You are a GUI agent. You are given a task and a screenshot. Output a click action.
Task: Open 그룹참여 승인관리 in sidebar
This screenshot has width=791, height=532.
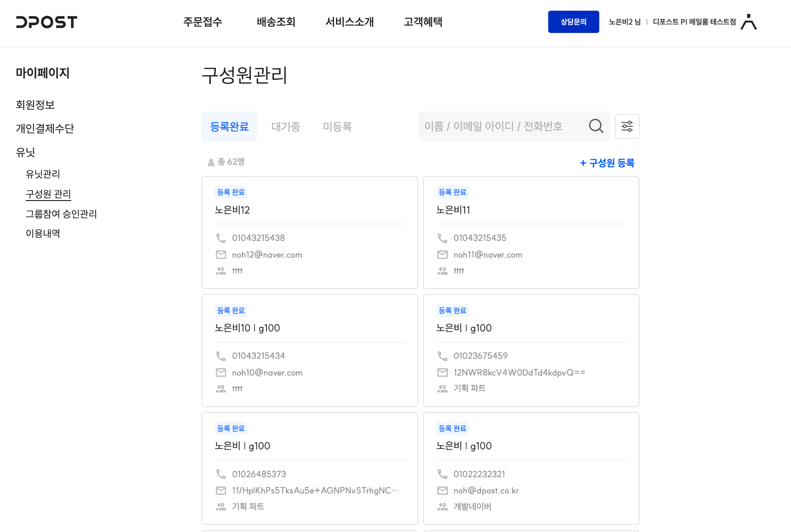point(61,214)
